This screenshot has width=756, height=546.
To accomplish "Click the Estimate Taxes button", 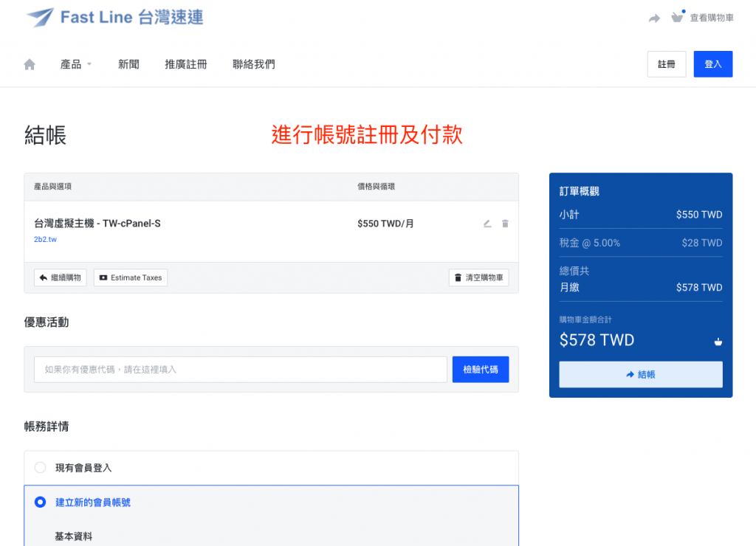I will click(x=131, y=277).
